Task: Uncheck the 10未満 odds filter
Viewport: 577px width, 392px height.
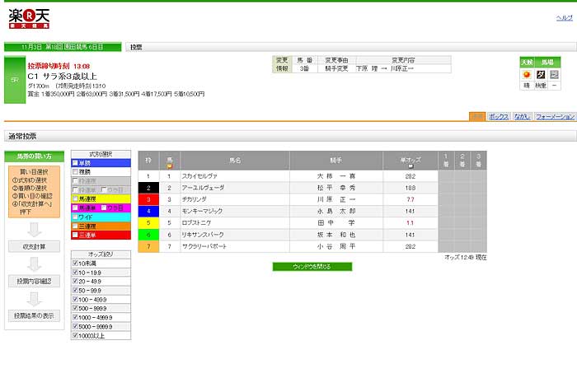Action: pyautogui.click(x=75, y=263)
